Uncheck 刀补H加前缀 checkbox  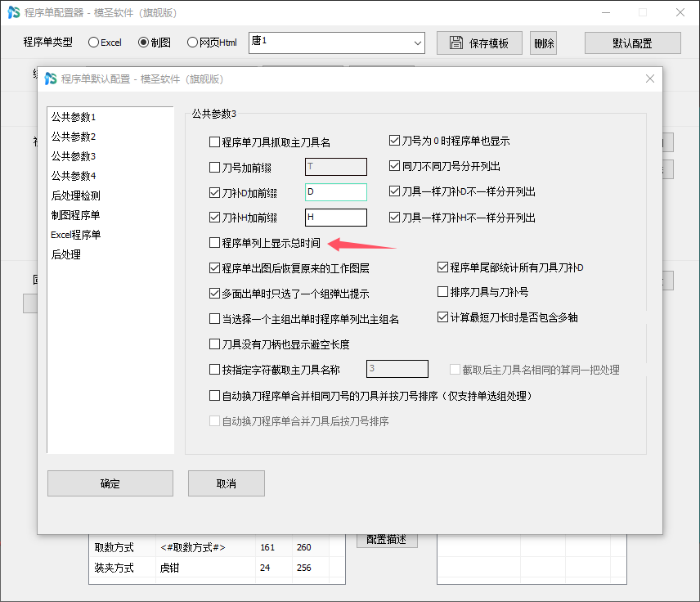click(215, 218)
